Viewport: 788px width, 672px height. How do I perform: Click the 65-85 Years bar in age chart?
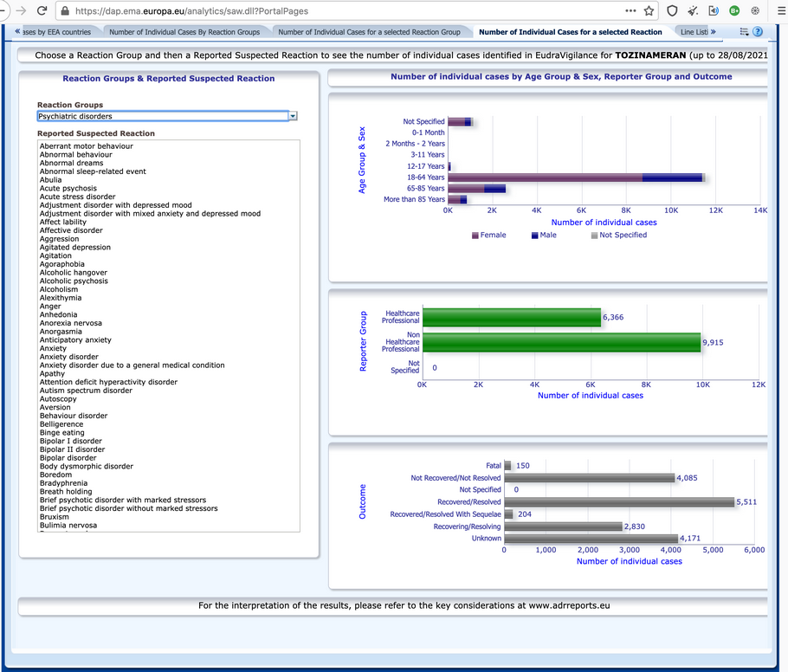pos(476,189)
